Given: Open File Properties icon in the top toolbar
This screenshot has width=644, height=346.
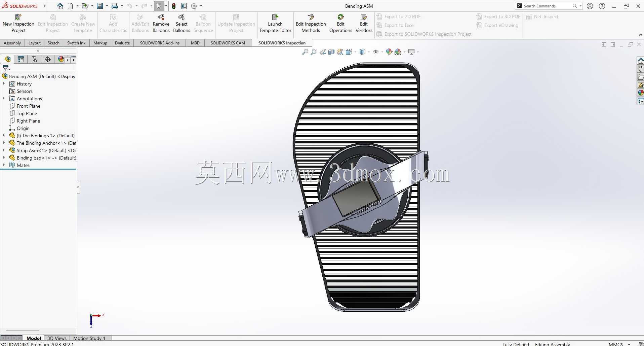Looking at the screenshot, I should click(x=184, y=6).
